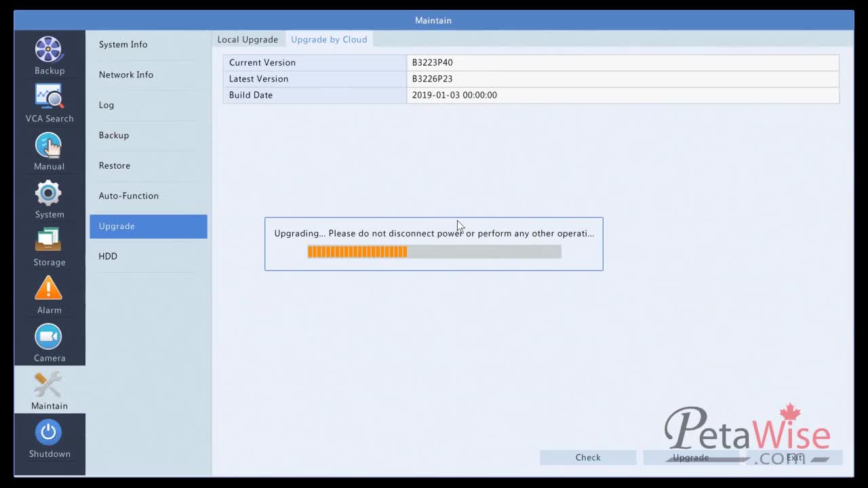Click the Shutdown power icon
Image resolution: width=868 pixels, height=488 pixels.
point(49,433)
